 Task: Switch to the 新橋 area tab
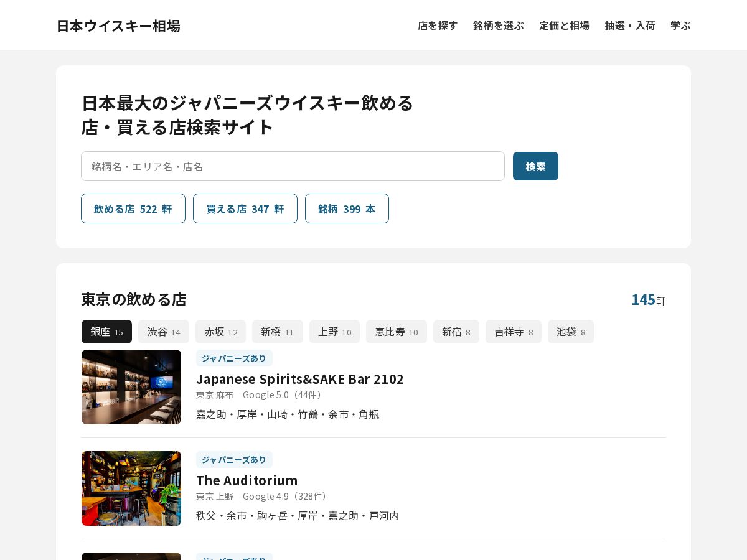point(278,332)
